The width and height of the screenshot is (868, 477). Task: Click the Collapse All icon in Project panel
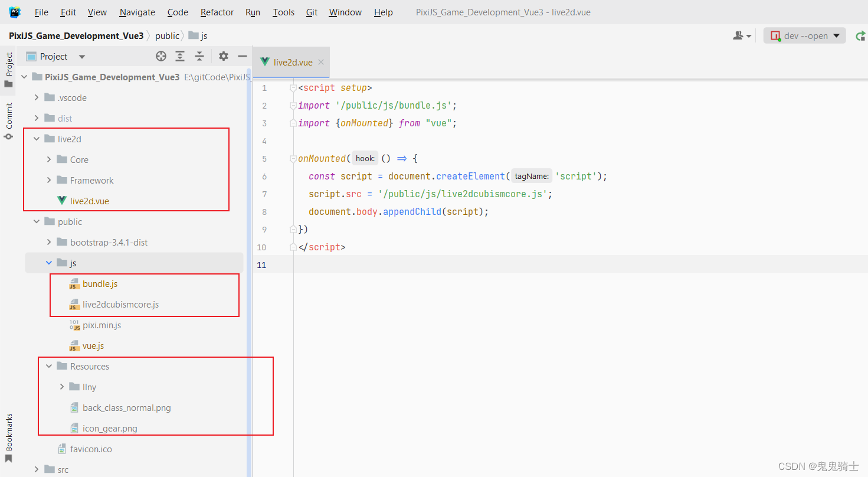pos(199,56)
